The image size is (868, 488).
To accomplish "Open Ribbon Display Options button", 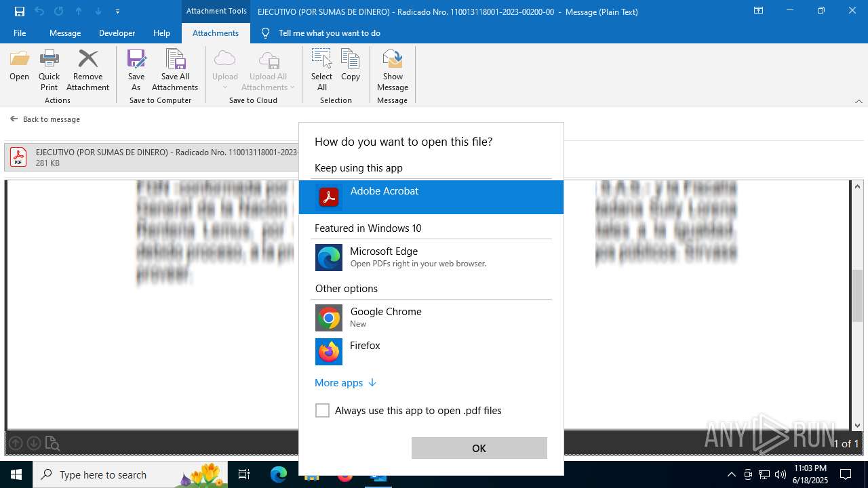I will click(x=759, y=11).
